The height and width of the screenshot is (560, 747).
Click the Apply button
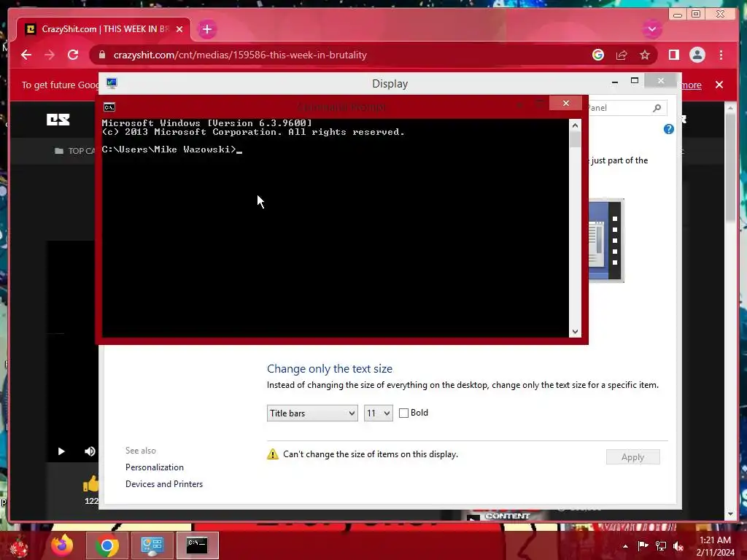coord(632,457)
